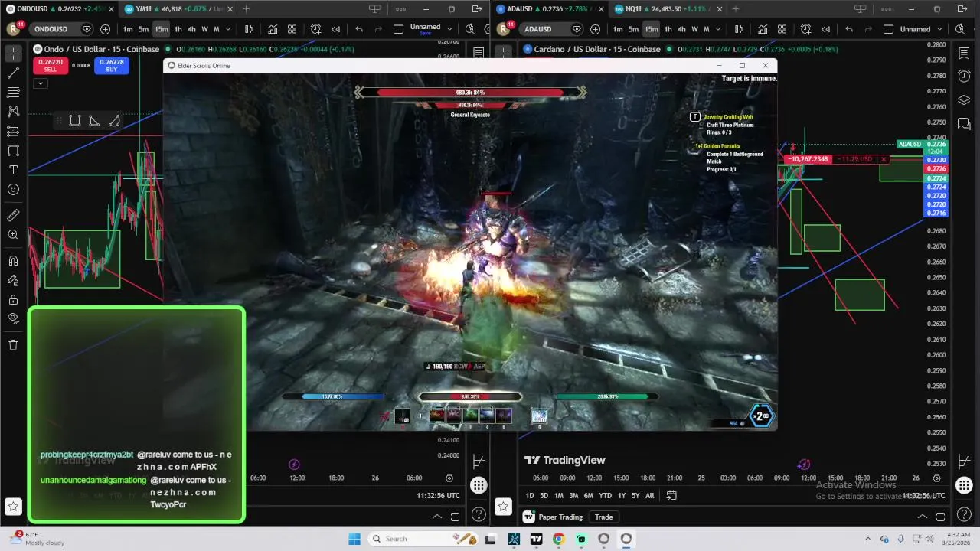
Task: Open the Paper Trading broker panel
Action: (x=553, y=517)
